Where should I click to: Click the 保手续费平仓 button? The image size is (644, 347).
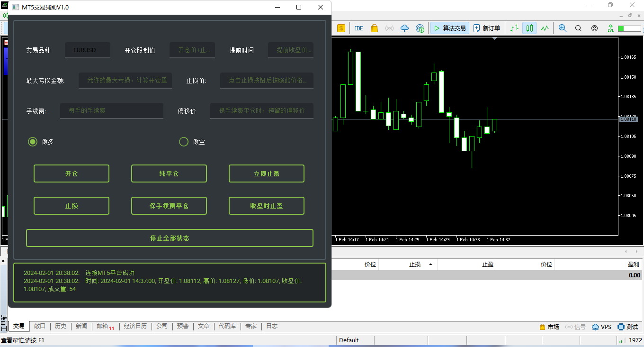pyautogui.click(x=169, y=206)
